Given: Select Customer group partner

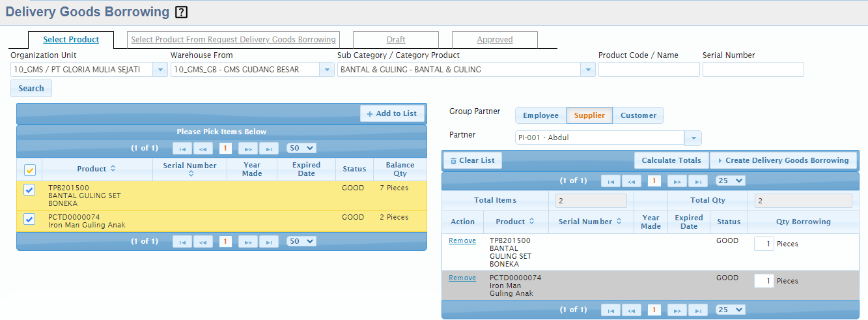Looking at the screenshot, I should coord(638,115).
